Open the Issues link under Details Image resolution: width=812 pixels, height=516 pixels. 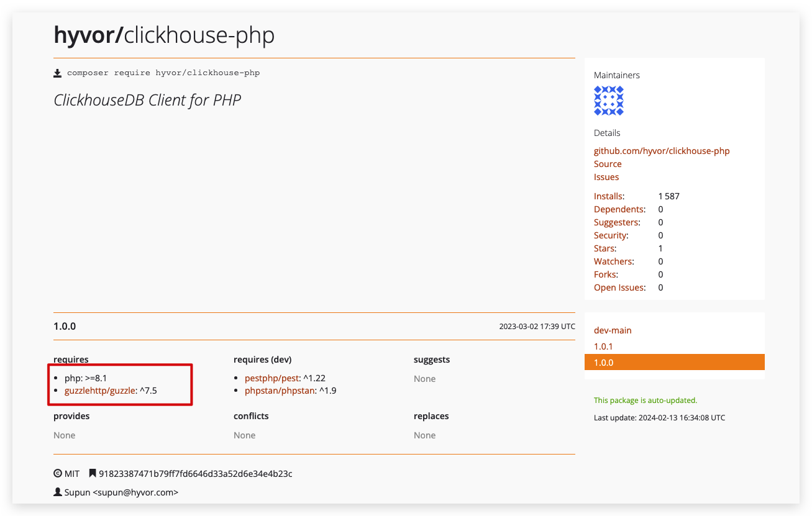tap(606, 177)
